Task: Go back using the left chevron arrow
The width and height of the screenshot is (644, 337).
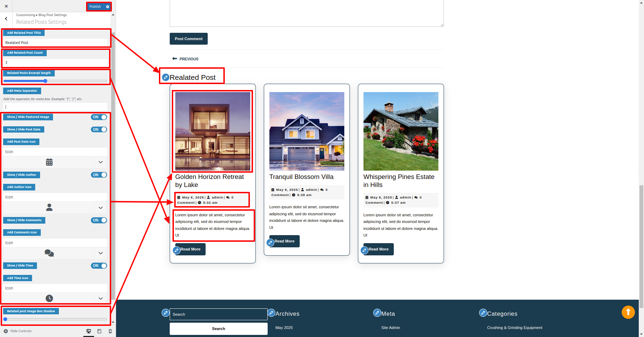Action: coord(6,19)
